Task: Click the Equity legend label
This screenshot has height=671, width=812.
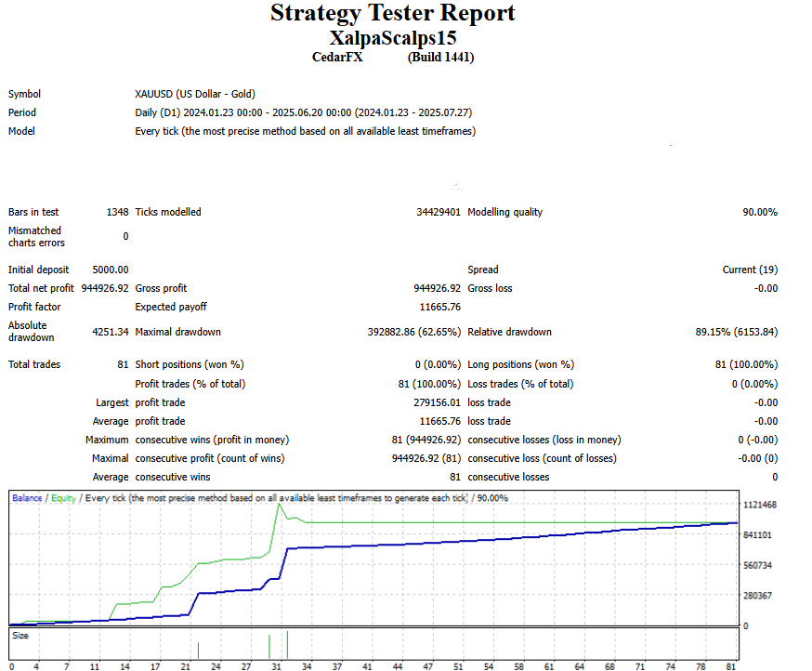Action: click(x=63, y=498)
